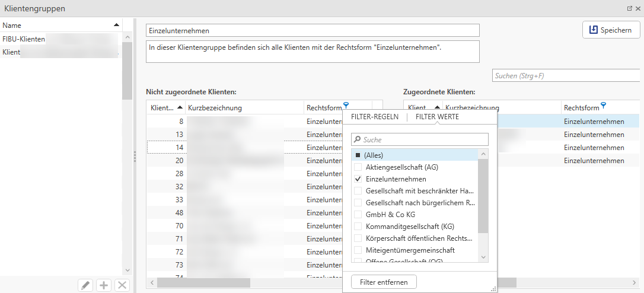Image resolution: width=644 pixels, height=293 pixels.
Task: Click the pop-out window icon in the title bar
Action: [630, 9]
